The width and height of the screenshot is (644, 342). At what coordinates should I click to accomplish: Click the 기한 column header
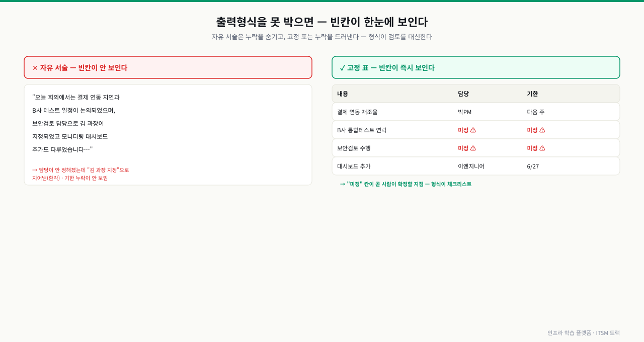[532, 94]
